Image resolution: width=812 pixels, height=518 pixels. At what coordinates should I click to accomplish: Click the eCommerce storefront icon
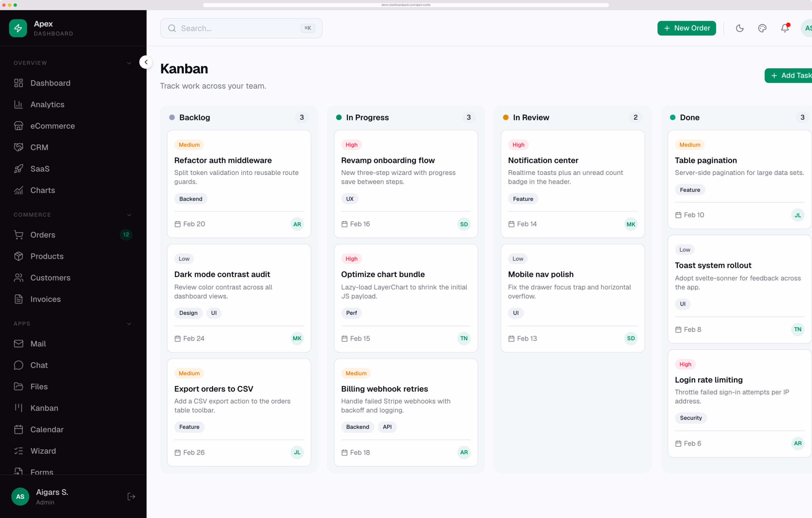point(18,126)
